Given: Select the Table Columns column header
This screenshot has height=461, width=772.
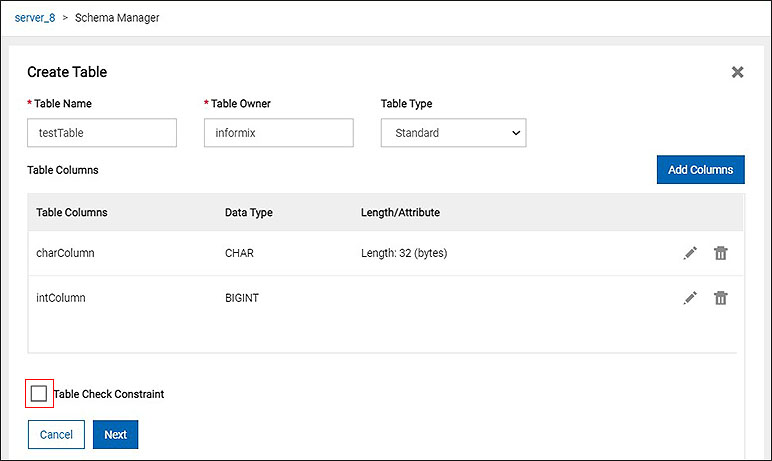Looking at the screenshot, I should pos(72,212).
